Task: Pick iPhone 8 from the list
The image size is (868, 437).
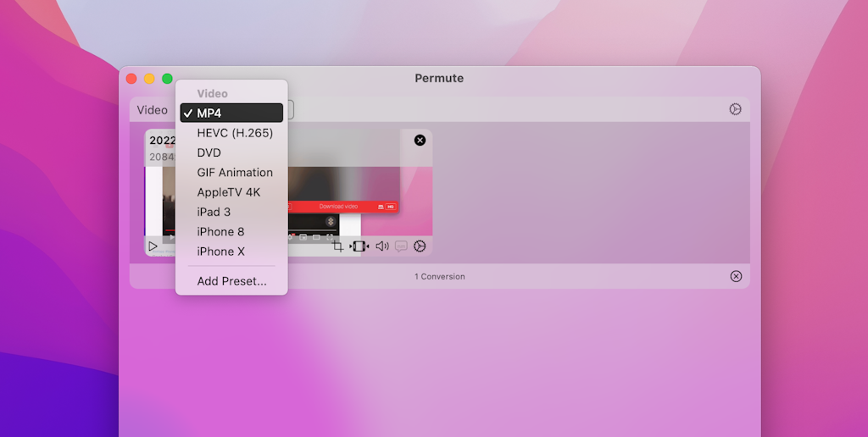Action: click(231, 232)
